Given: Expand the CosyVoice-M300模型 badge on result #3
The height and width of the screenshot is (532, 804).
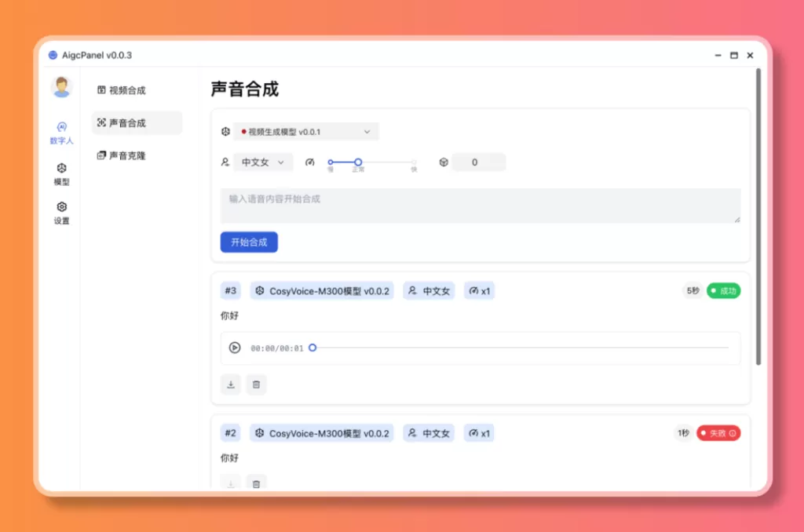Looking at the screenshot, I should [321, 290].
